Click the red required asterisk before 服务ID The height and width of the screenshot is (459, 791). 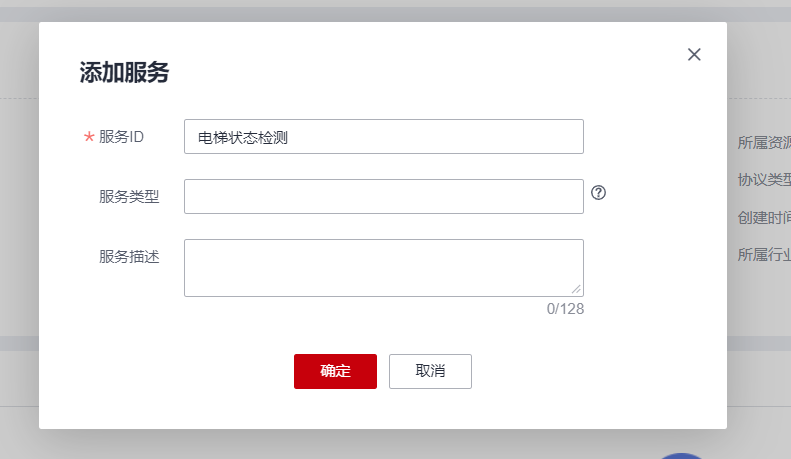(88, 137)
